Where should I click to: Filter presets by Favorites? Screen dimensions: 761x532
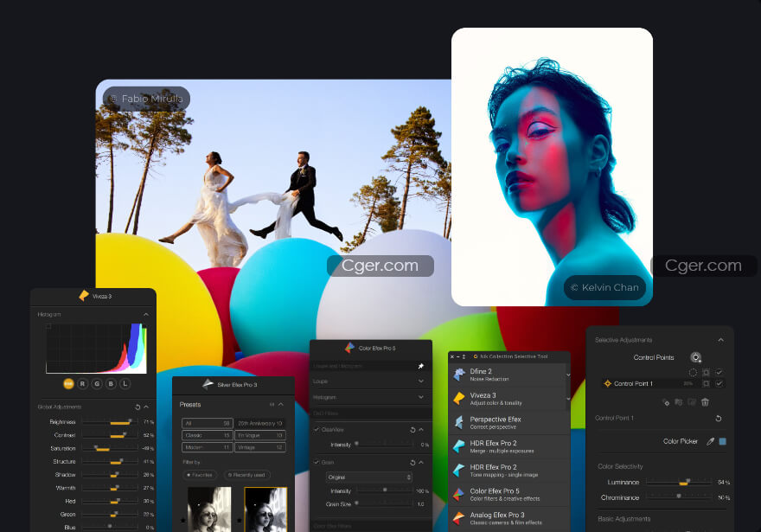[200, 475]
